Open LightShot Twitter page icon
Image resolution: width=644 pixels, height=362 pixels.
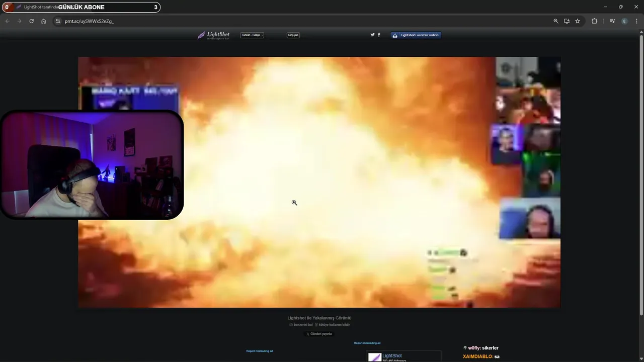coord(372,35)
